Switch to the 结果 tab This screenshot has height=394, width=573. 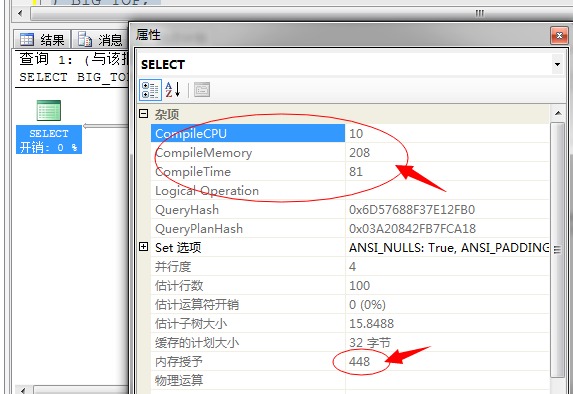[42, 39]
